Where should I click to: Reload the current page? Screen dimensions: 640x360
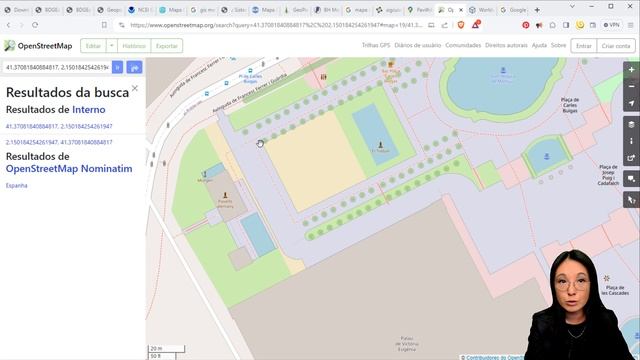tap(35, 25)
